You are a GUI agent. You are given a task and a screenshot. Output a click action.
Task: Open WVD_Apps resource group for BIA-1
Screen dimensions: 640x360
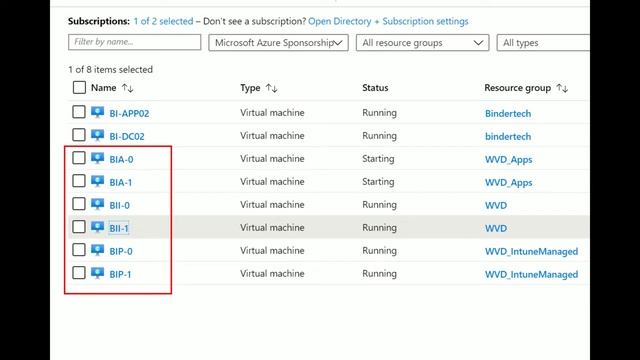click(x=509, y=182)
